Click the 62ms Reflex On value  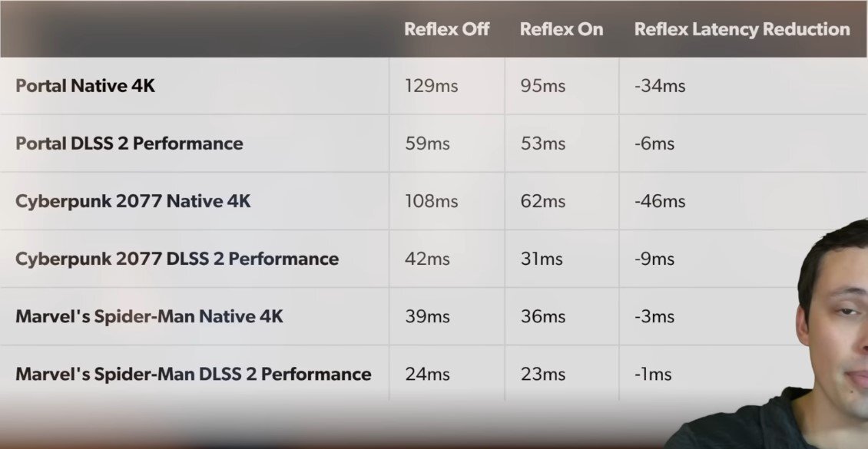542,201
